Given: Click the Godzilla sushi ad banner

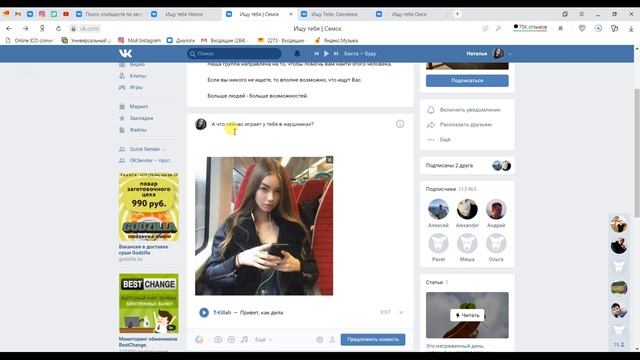Looking at the screenshot, I should pos(149,207).
